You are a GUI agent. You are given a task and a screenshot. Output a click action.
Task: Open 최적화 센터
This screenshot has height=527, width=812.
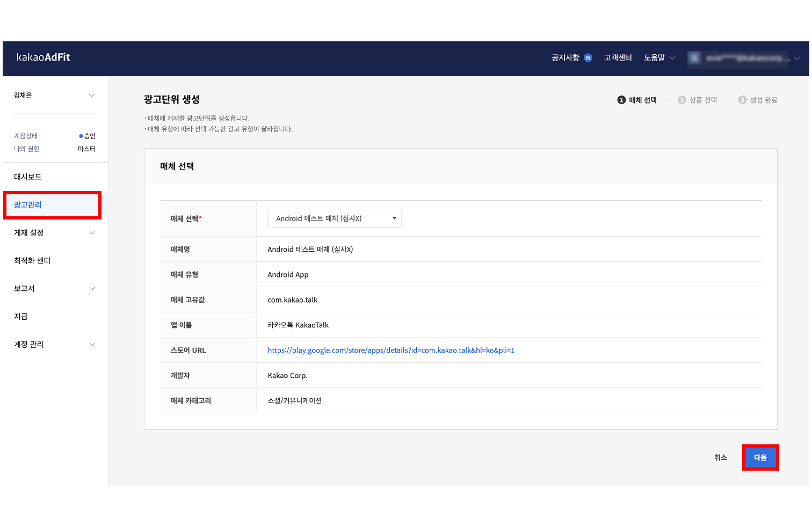(x=32, y=260)
